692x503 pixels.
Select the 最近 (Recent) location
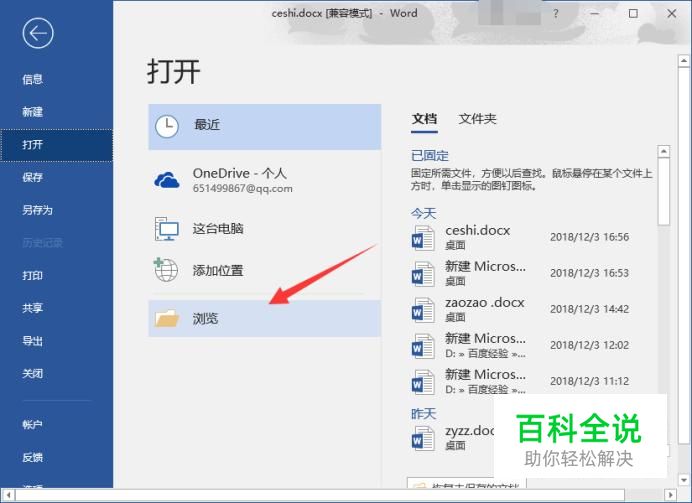(265, 127)
